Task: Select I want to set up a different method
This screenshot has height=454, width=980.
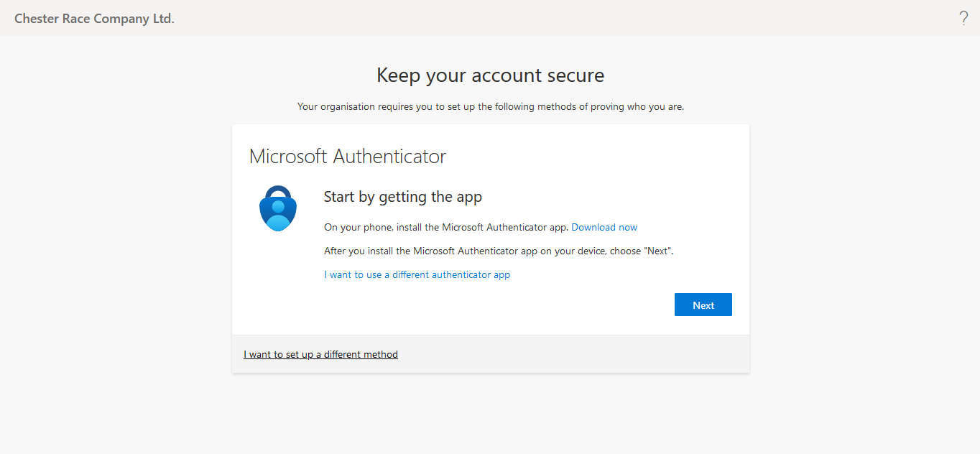Action: point(320,354)
